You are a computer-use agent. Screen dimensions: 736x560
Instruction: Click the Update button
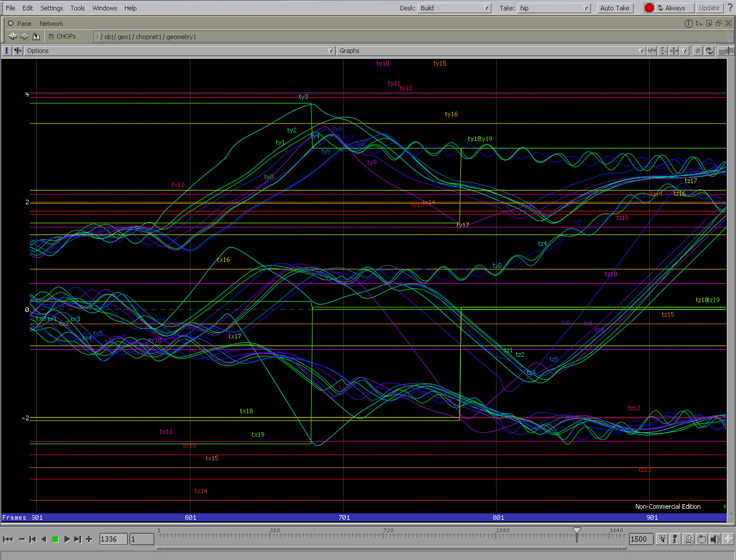[x=709, y=8]
